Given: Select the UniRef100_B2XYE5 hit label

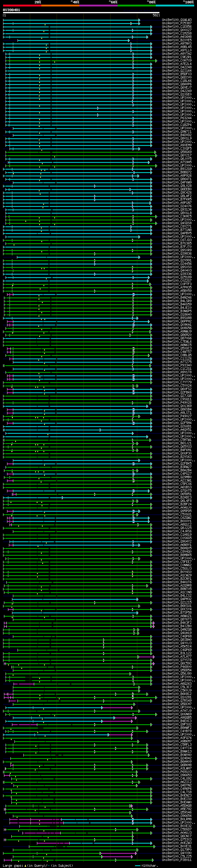Looking at the screenshot, I should click(x=177, y=40).
